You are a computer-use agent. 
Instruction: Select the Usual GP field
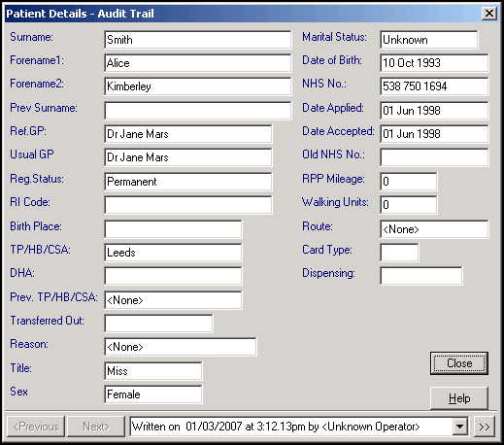click(x=188, y=157)
